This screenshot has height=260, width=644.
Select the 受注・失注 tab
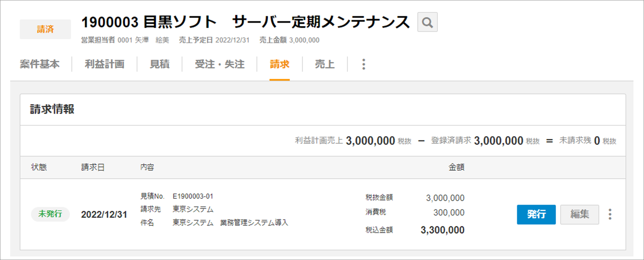219,64
